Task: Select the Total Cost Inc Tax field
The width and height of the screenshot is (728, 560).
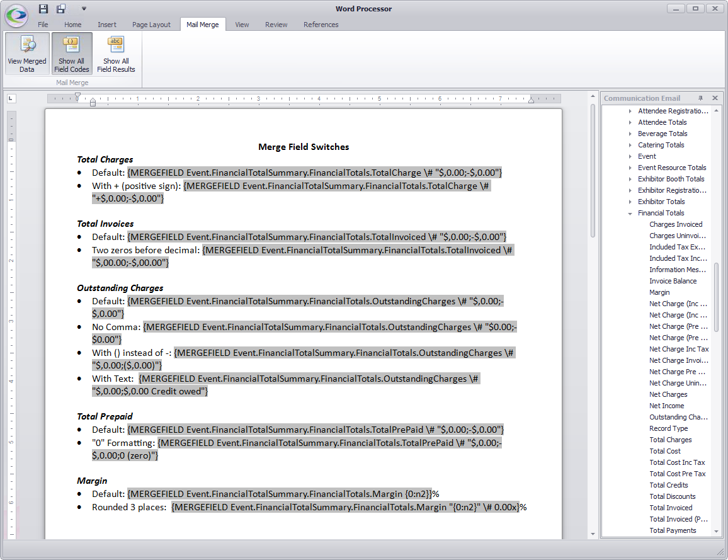Action: coord(677,462)
